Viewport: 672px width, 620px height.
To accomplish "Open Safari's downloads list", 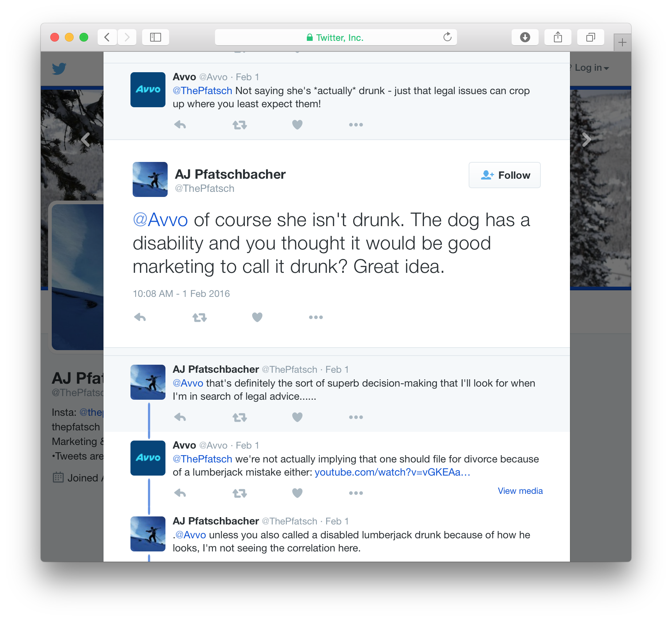I will (525, 37).
